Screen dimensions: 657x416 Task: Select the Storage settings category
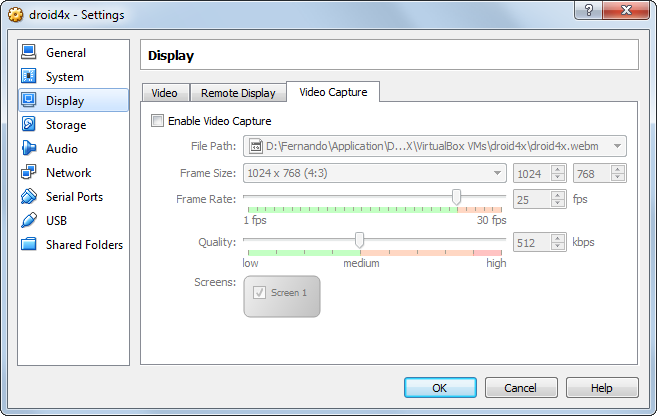click(x=74, y=124)
